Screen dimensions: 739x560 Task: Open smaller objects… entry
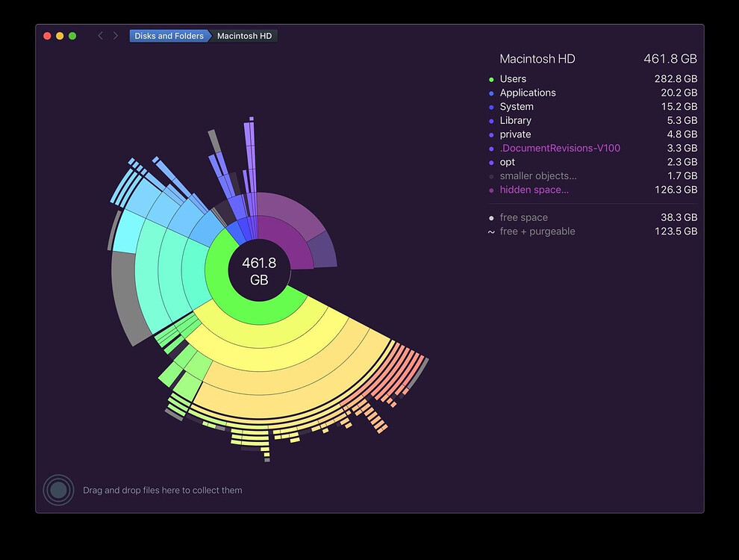tap(593, 175)
